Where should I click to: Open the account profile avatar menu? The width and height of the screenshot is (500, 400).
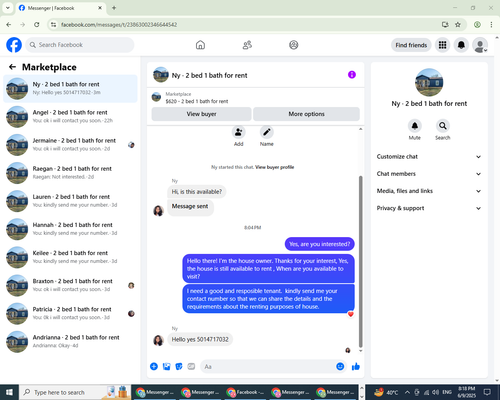pyautogui.click(x=480, y=45)
